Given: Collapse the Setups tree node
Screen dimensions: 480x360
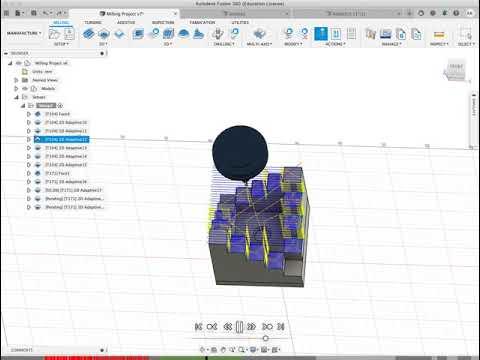Looking at the screenshot, I should click(x=16, y=97).
